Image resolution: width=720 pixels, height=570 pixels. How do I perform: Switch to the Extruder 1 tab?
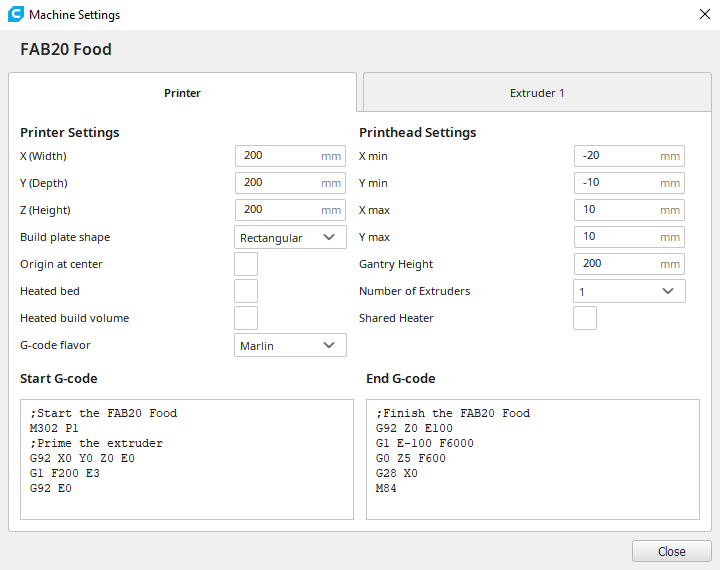pyautogui.click(x=537, y=93)
